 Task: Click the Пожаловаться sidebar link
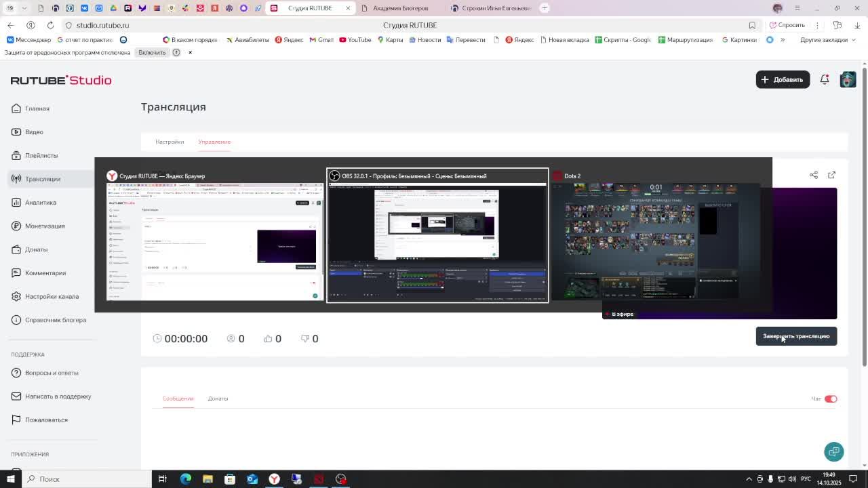point(39,420)
